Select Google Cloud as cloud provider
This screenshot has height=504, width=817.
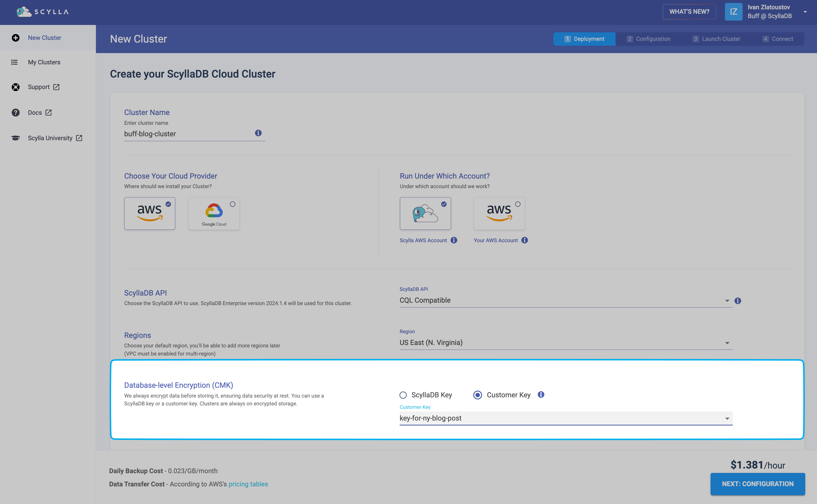click(214, 213)
